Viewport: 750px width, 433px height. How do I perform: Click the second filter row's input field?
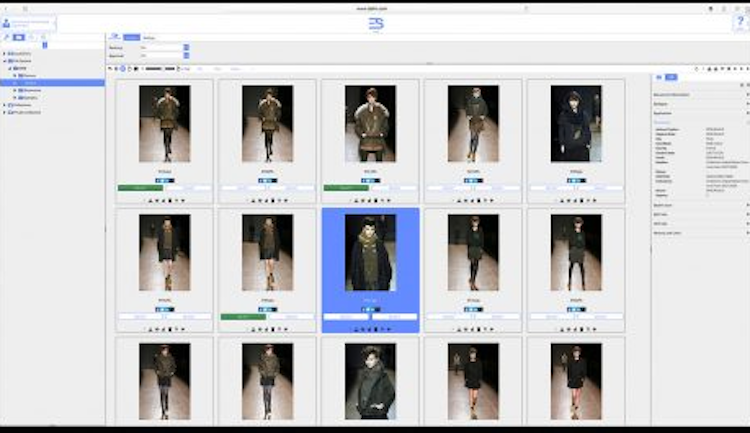(162, 56)
